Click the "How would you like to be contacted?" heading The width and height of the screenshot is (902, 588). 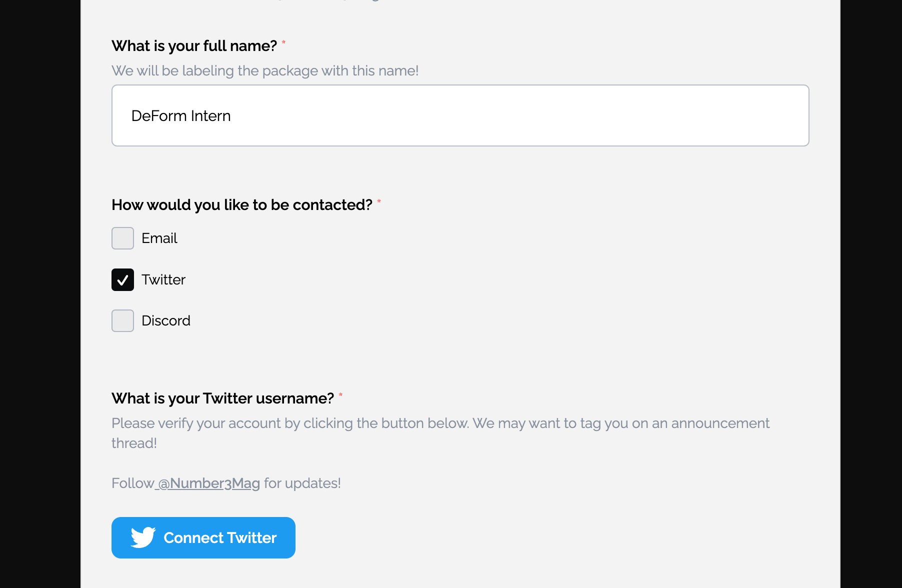[x=242, y=205]
